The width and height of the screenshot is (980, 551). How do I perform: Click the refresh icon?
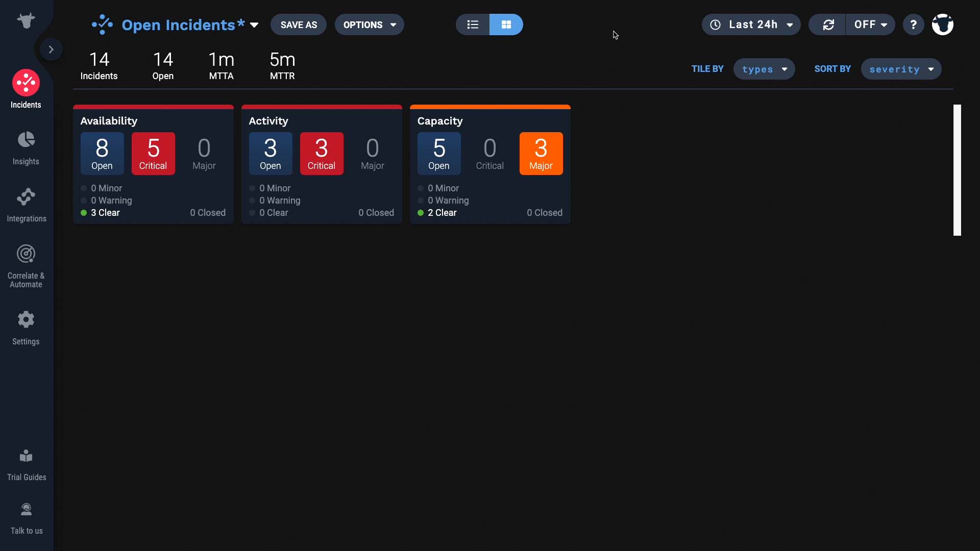828,24
